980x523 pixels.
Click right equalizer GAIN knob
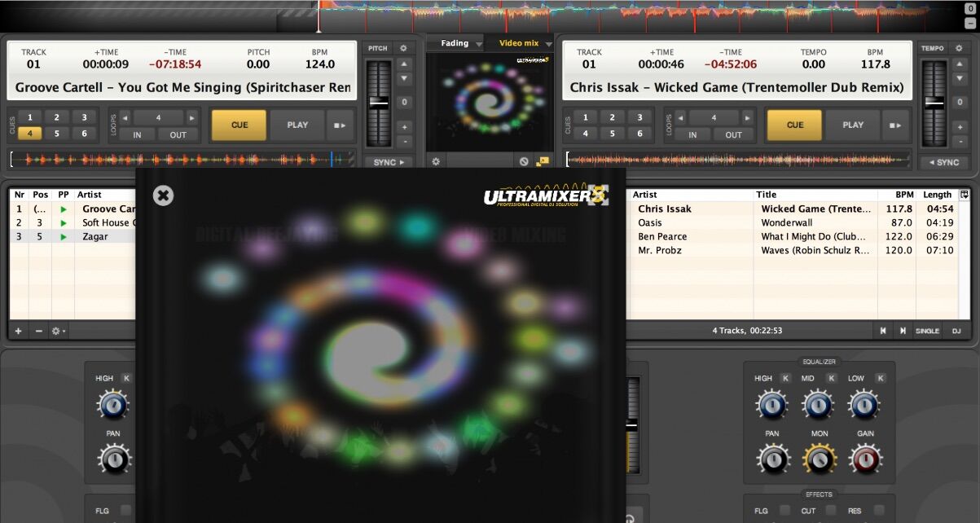865,459
